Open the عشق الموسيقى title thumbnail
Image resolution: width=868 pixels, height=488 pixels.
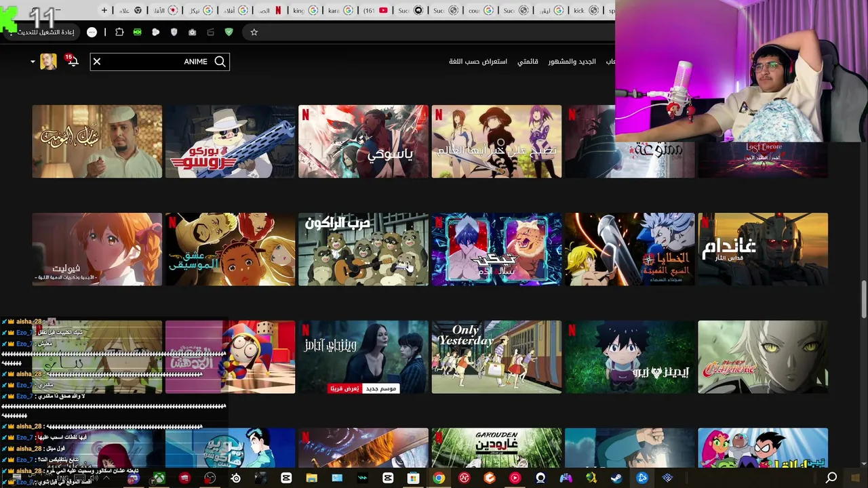pos(231,249)
